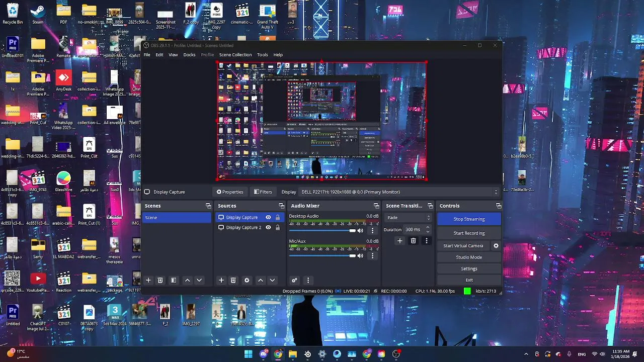
Task: Open Steam desktop shortcut
Action: (x=38, y=14)
